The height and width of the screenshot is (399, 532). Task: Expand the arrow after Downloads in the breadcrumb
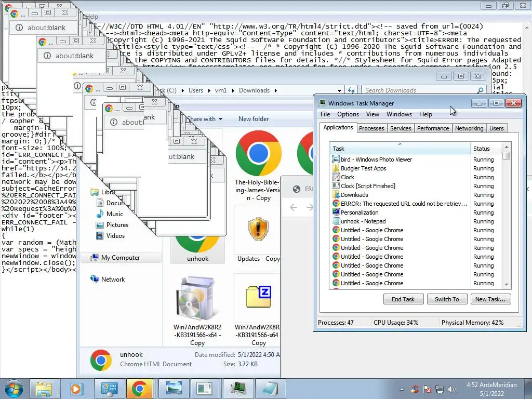click(275, 90)
